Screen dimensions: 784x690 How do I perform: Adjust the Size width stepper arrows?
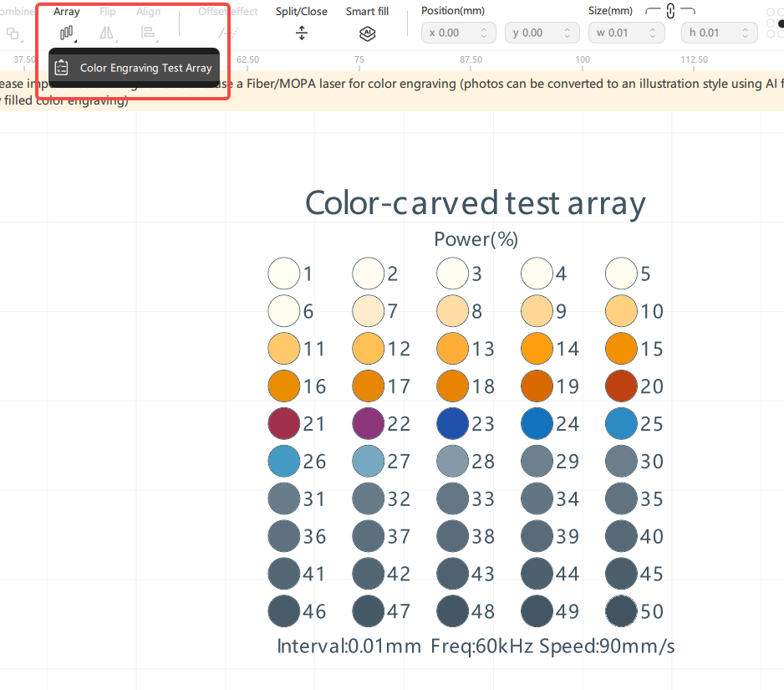[654, 33]
